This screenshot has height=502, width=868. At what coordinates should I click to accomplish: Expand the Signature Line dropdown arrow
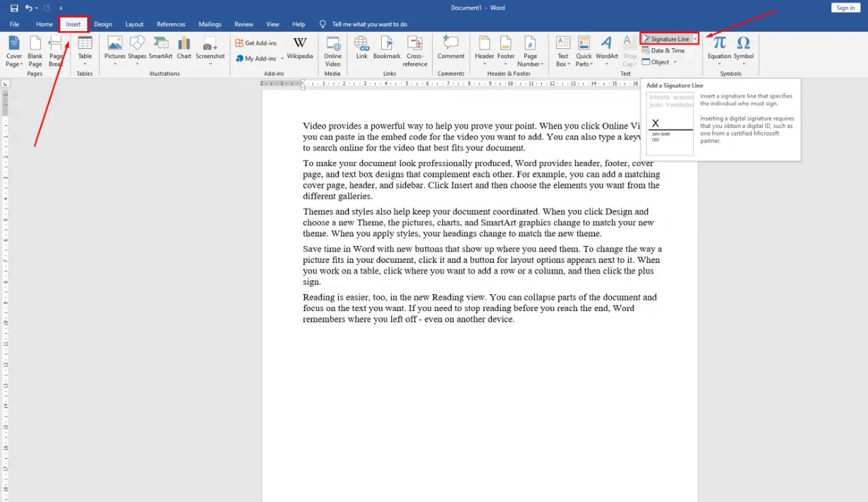click(695, 39)
